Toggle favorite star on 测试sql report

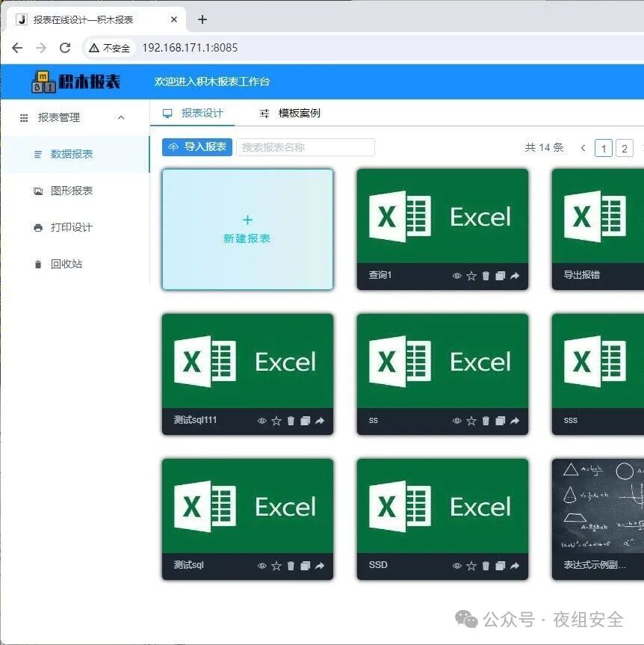pyautogui.click(x=276, y=566)
